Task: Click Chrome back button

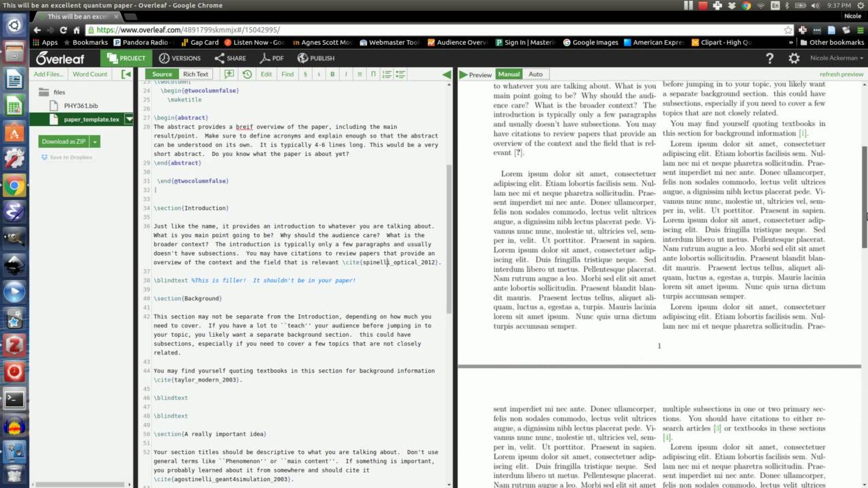Action: coord(37,30)
